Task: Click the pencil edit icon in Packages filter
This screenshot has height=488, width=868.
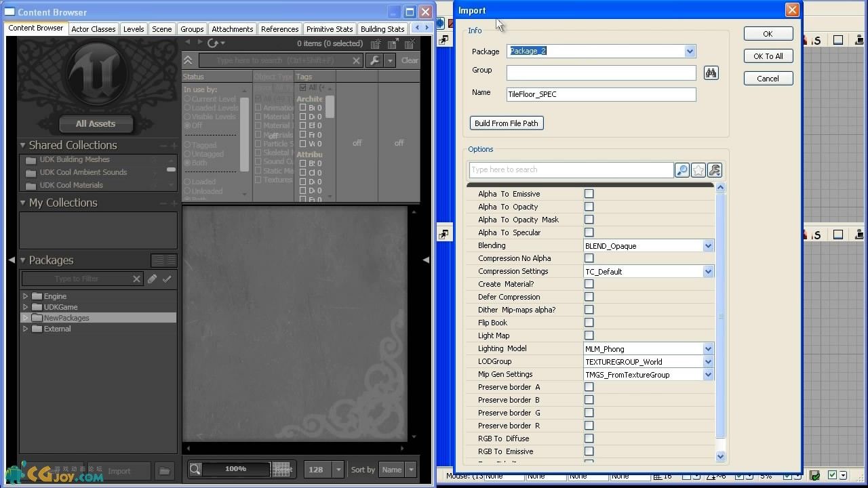Action: (152, 279)
